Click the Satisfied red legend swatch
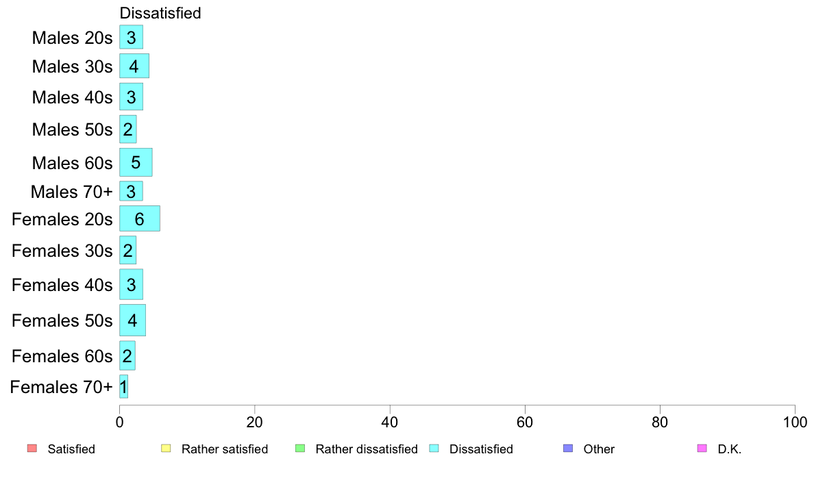 click(32, 449)
